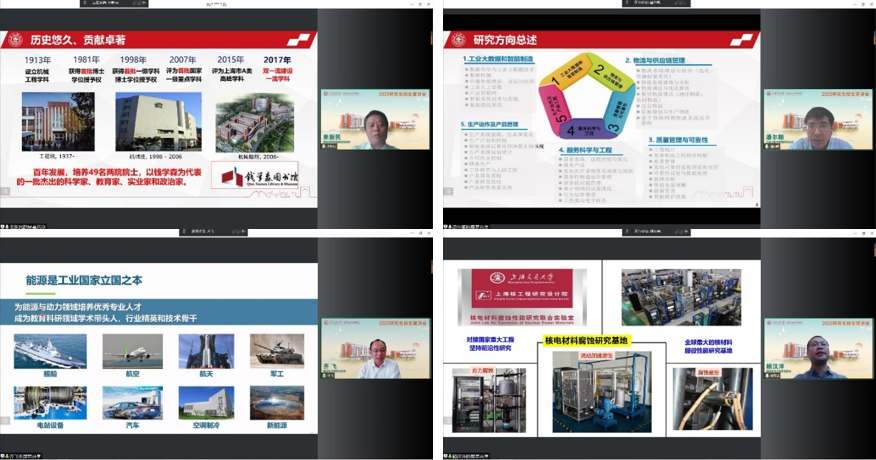Click the SJTU emblem on the 历史悠久 slide header

pos(16,40)
